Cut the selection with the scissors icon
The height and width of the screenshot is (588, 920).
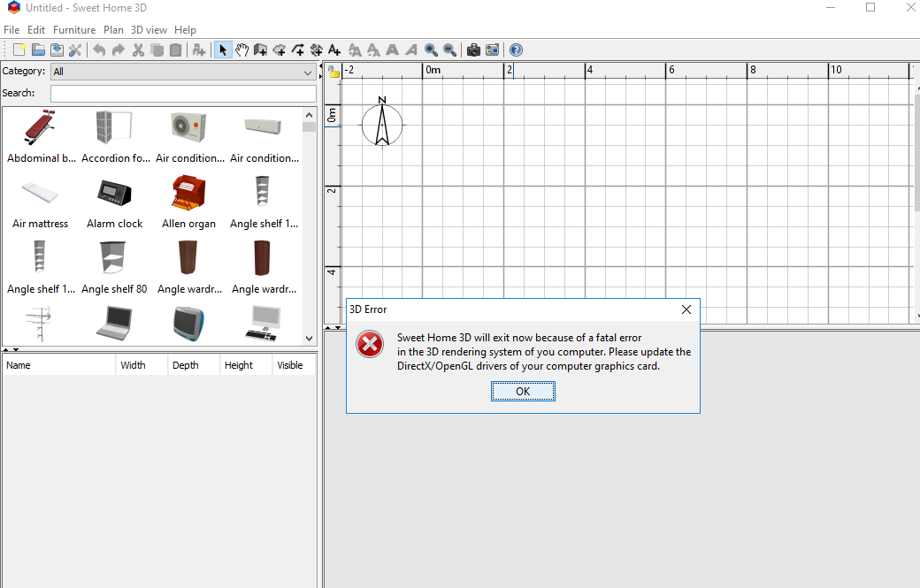point(138,50)
